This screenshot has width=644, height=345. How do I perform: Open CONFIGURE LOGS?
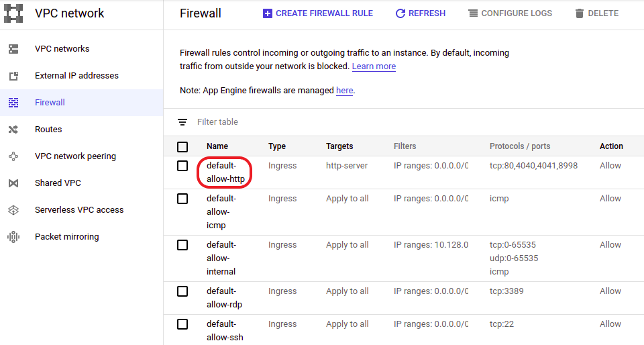point(517,13)
